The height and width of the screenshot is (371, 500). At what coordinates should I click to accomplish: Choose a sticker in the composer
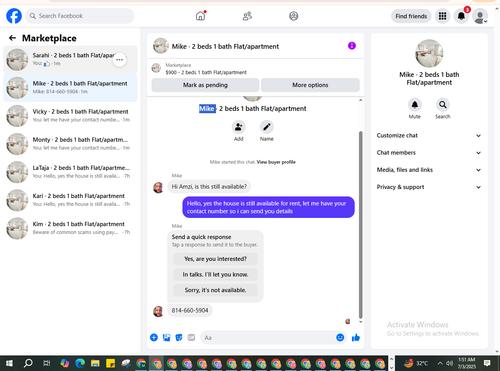179,337
